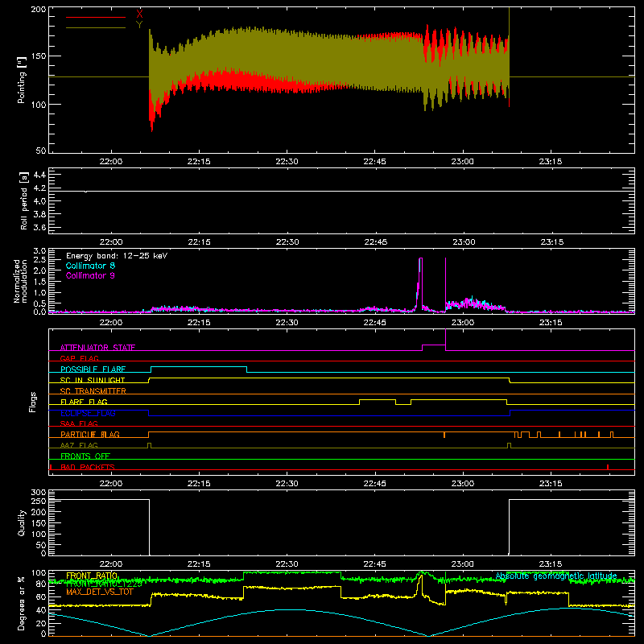Click the olive Y legend line
This screenshot has width=644, height=644.
pyautogui.click(x=96, y=28)
